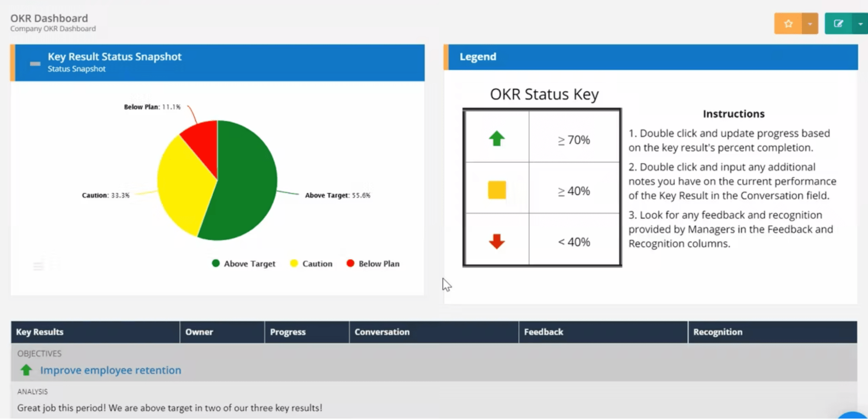Click the red down arrow status icon
Screen dimensions: 868x419
(x=497, y=241)
